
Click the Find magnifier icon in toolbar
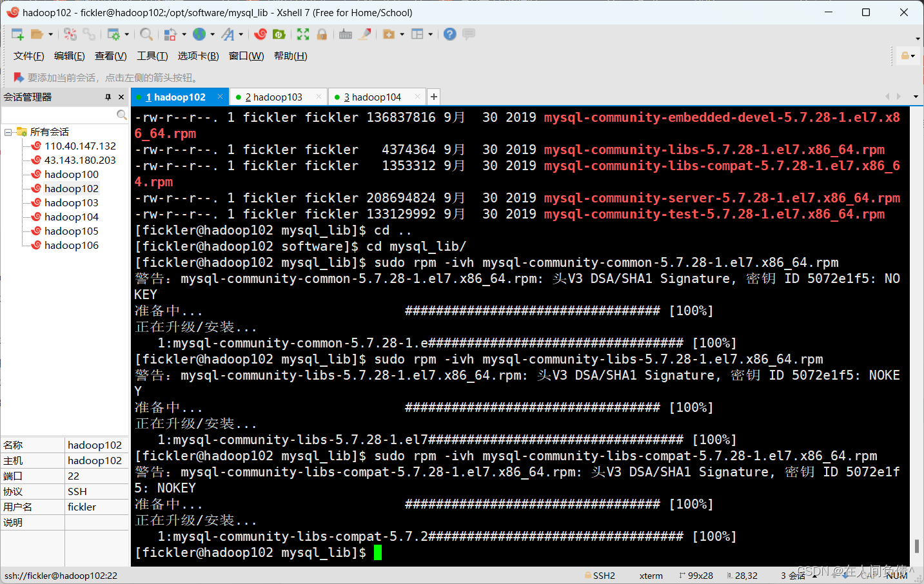pyautogui.click(x=146, y=34)
